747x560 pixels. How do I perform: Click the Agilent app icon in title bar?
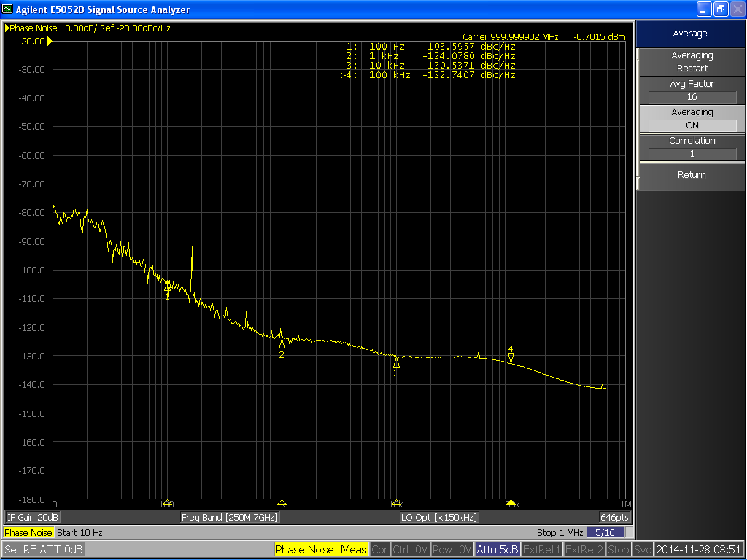[x=8, y=9]
